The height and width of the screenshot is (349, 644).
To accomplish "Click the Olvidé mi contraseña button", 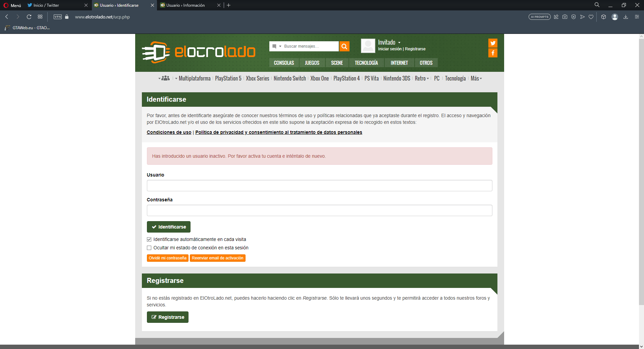I will [168, 258].
